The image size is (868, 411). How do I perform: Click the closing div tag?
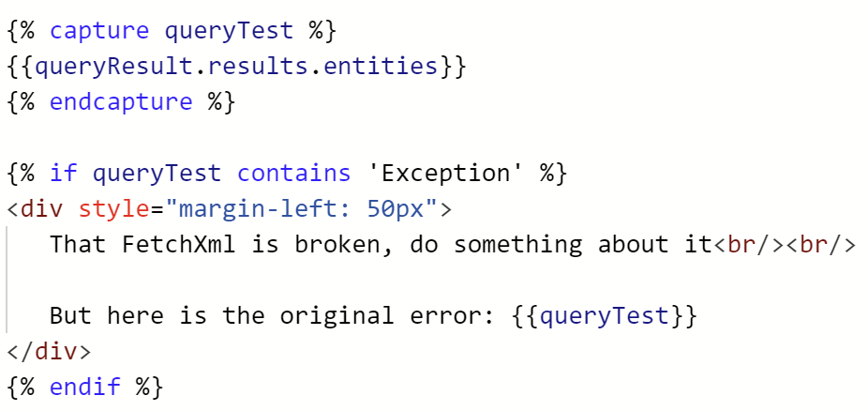[49, 351]
